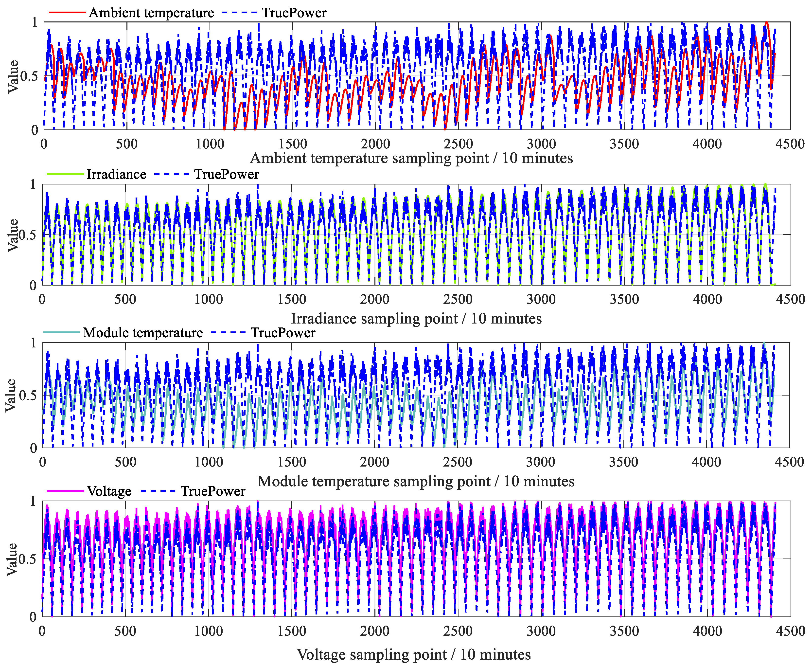
Task: Click TruePower legend label in the Voltage plot
Action: [x=213, y=491]
